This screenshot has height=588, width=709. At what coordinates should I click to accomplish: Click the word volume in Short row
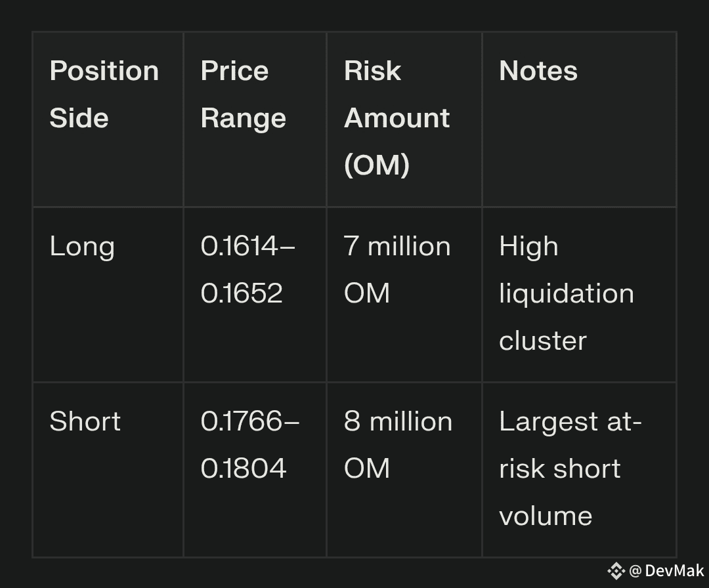click(546, 516)
